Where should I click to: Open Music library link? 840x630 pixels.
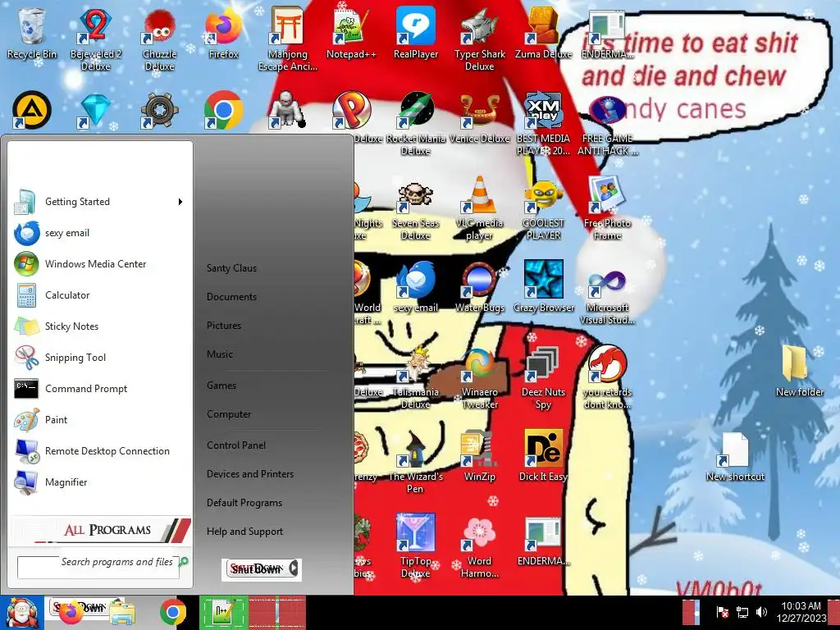click(x=220, y=354)
